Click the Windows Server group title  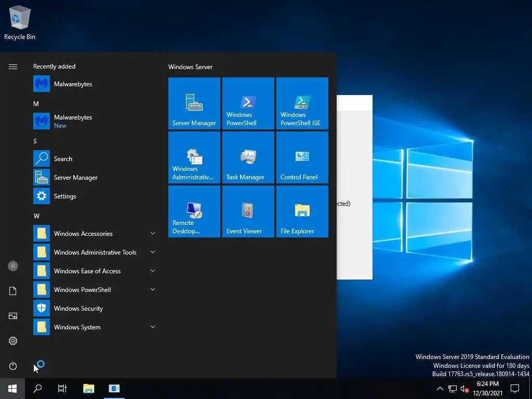pyautogui.click(x=190, y=67)
